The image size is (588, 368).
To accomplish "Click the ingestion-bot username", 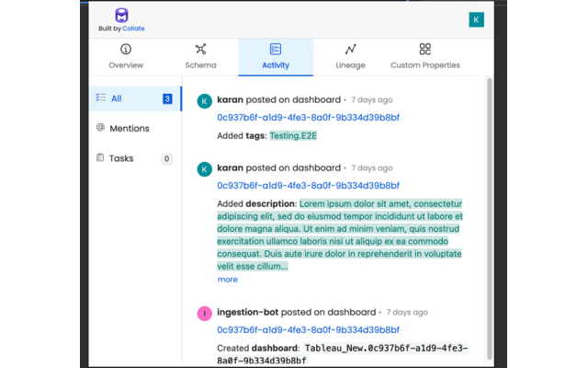I will click(248, 312).
